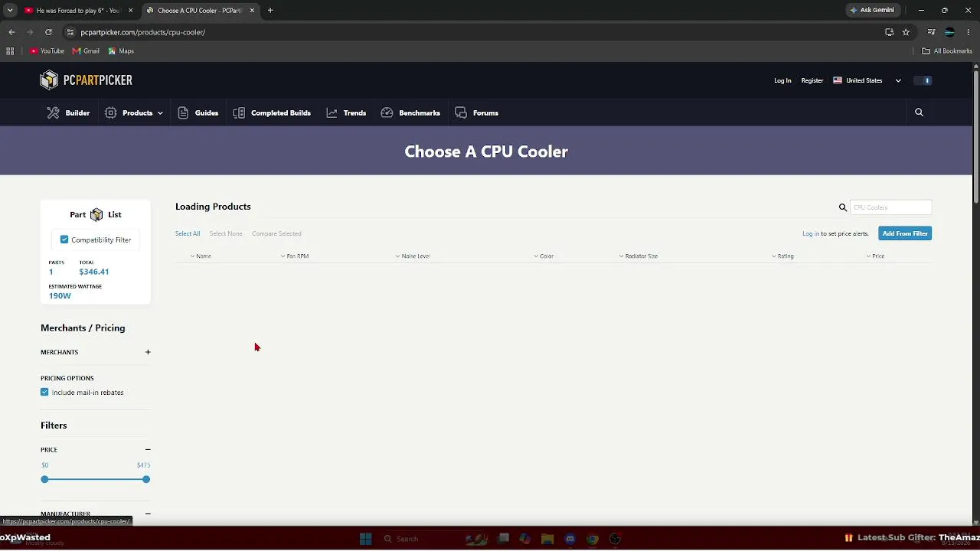Open the Forums page
Viewport: 980px width, 551px height.
coord(476,112)
